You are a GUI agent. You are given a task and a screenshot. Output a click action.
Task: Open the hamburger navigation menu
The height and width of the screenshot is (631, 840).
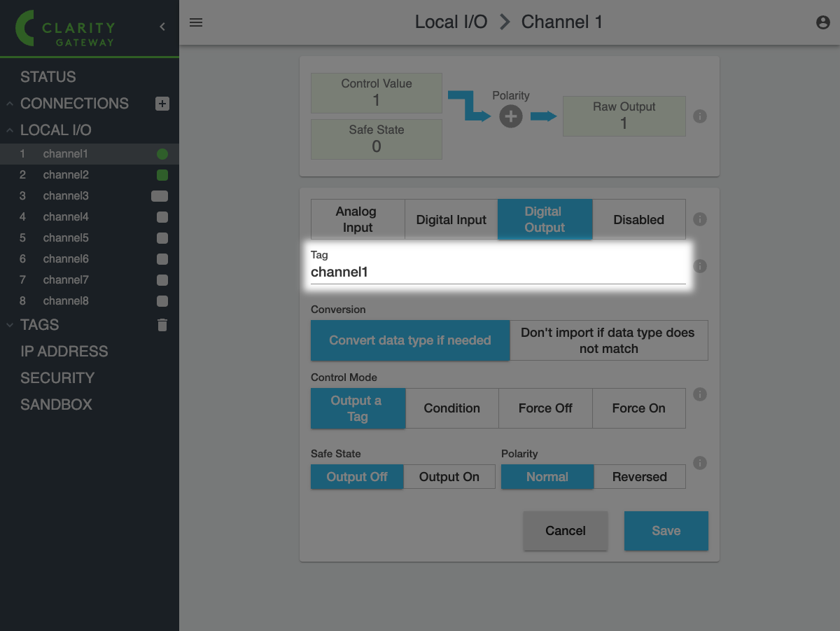[x=196, y=22]
